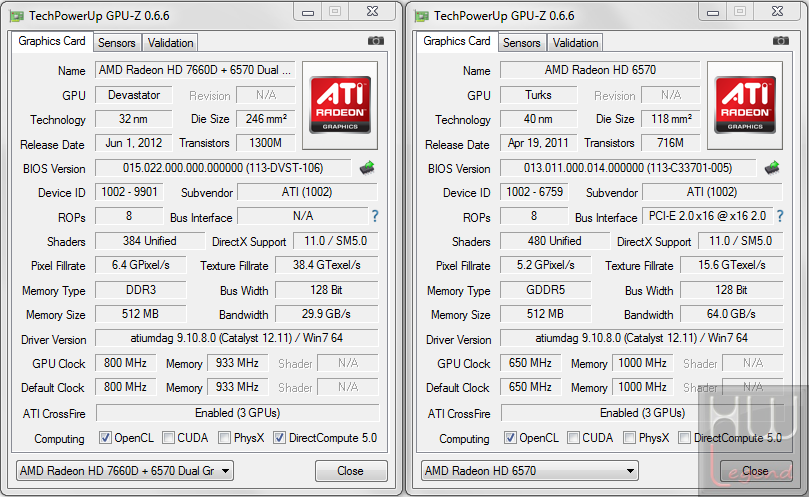Screen dimensions: 809x497
Task: Close right GPU-Z window with X button
Action: pyautogui.click(x=777, y=12)
